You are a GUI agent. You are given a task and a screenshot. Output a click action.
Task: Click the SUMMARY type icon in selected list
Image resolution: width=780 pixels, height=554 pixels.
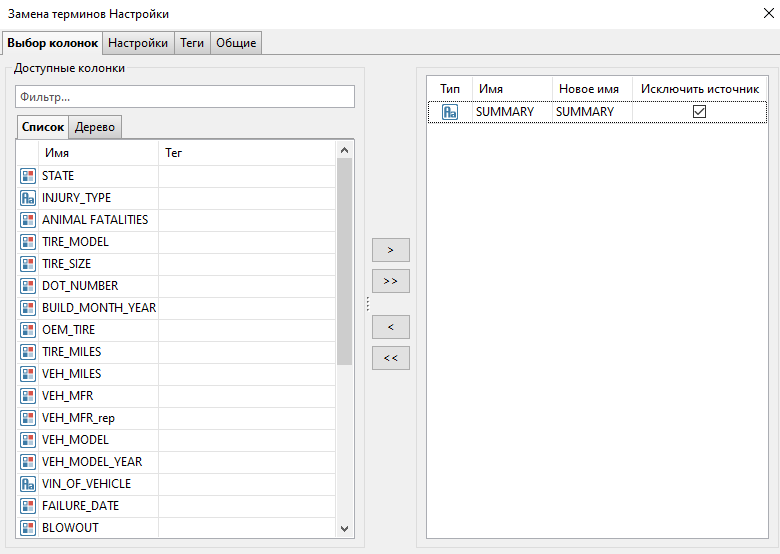tap(450, 112)
